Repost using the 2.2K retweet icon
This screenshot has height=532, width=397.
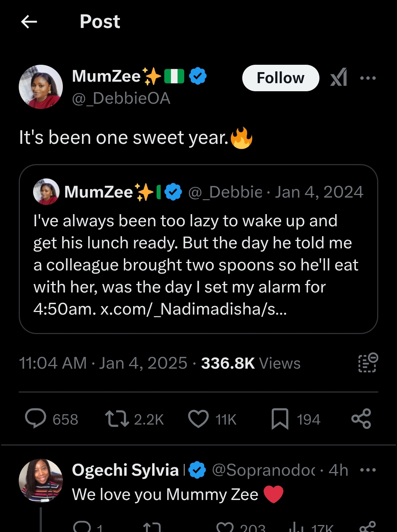117,419
